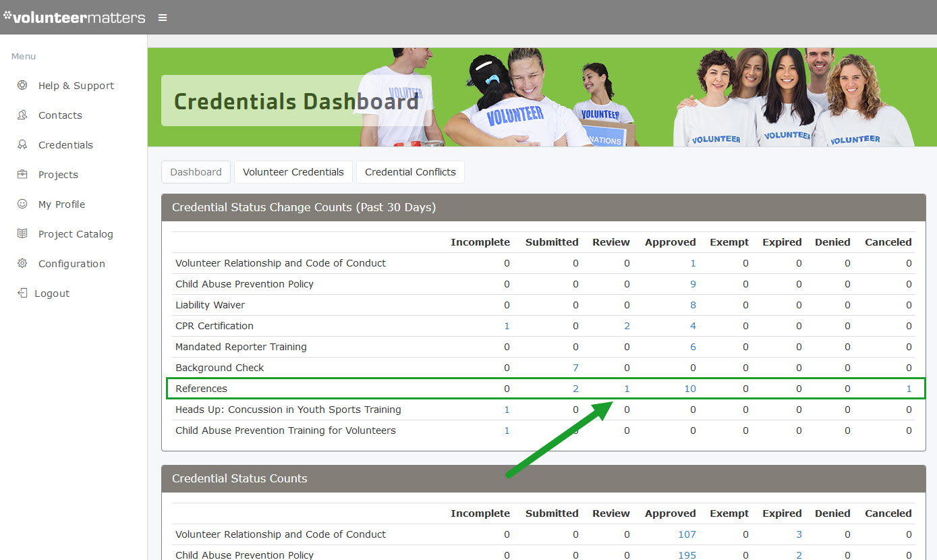Viewport: 937px width, 560px height.
Task: Click the Liability Waiver row label
Action: 210,305
